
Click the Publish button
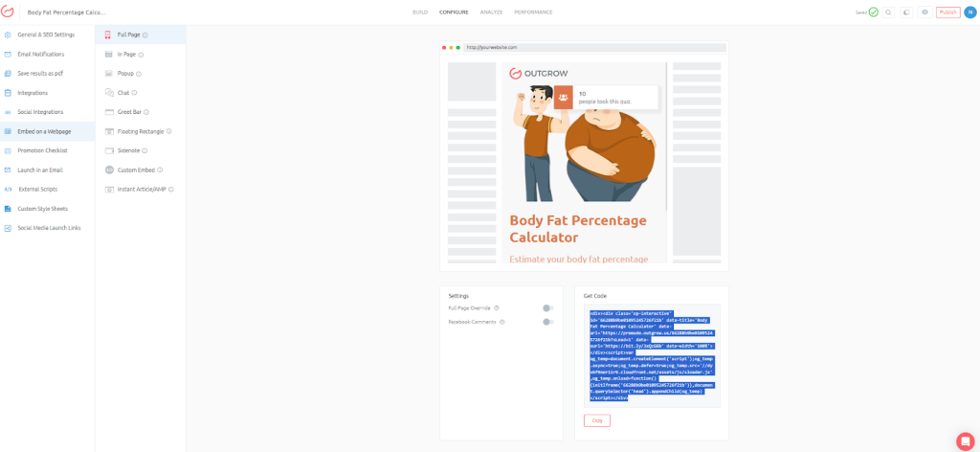(948, 11)
